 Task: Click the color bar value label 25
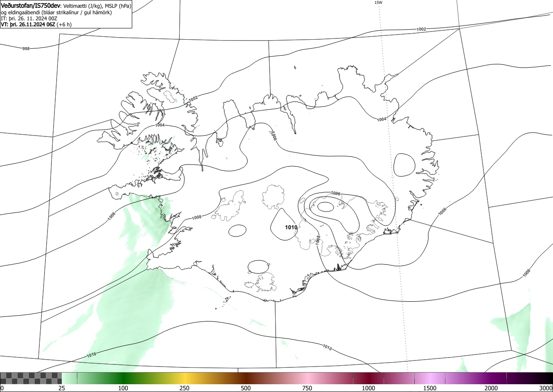coord(62,388)
